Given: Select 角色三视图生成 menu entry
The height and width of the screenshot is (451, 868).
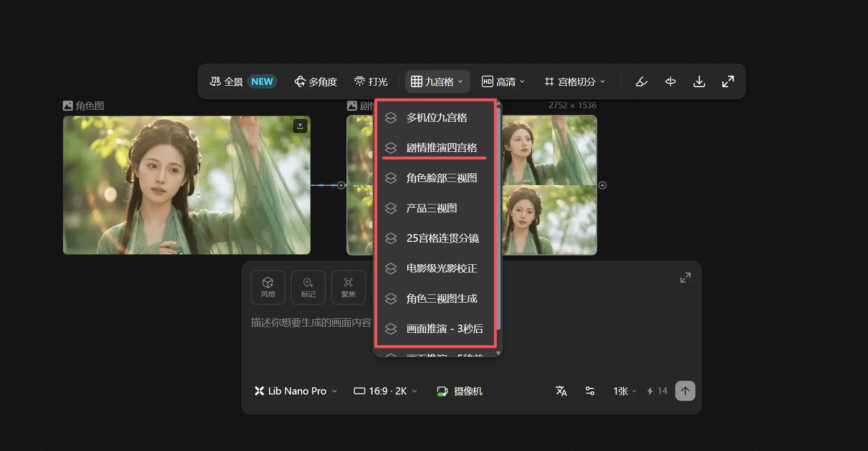Looking at the screenshot, I should (x=436, y=299).
